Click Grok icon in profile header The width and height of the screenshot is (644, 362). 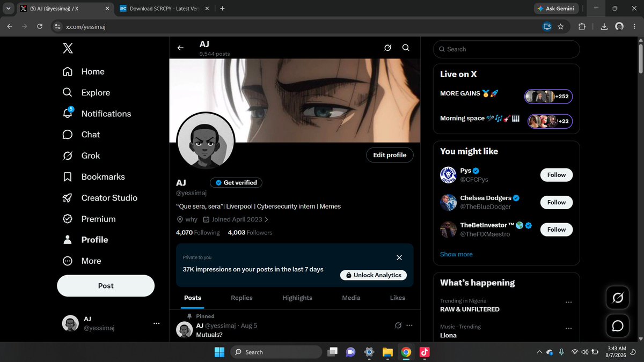point(387,48)
